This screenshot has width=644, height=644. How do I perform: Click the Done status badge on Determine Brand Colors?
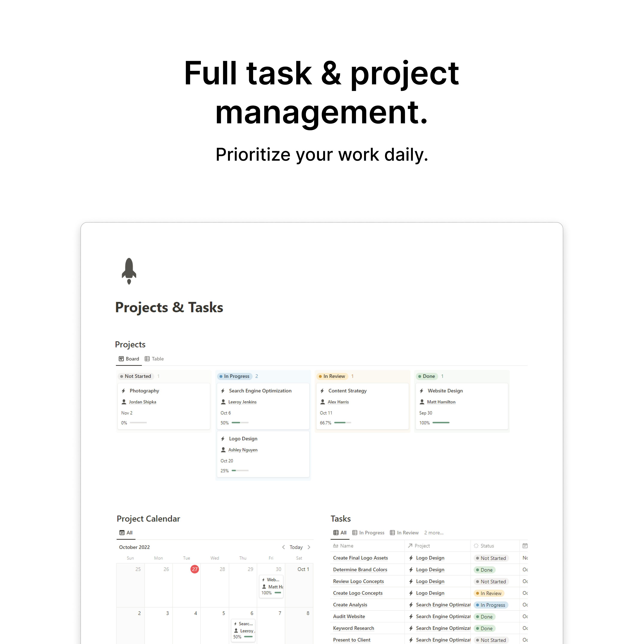[x=484, y=570]
